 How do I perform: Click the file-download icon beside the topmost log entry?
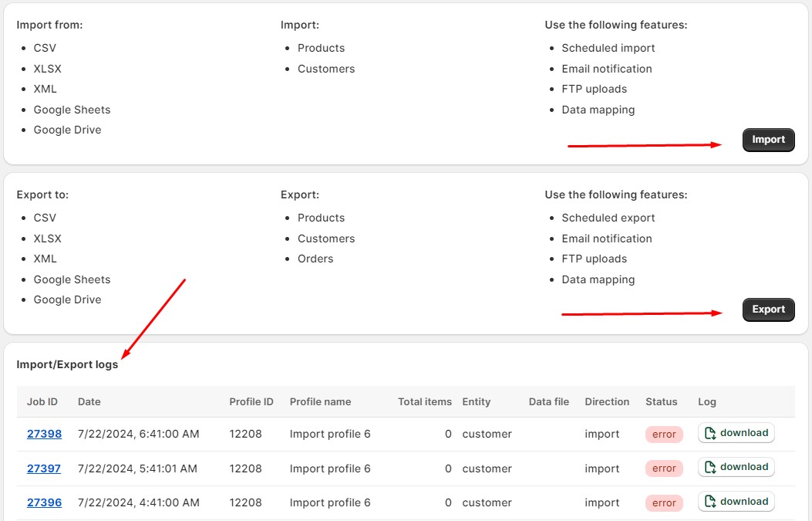711,432
